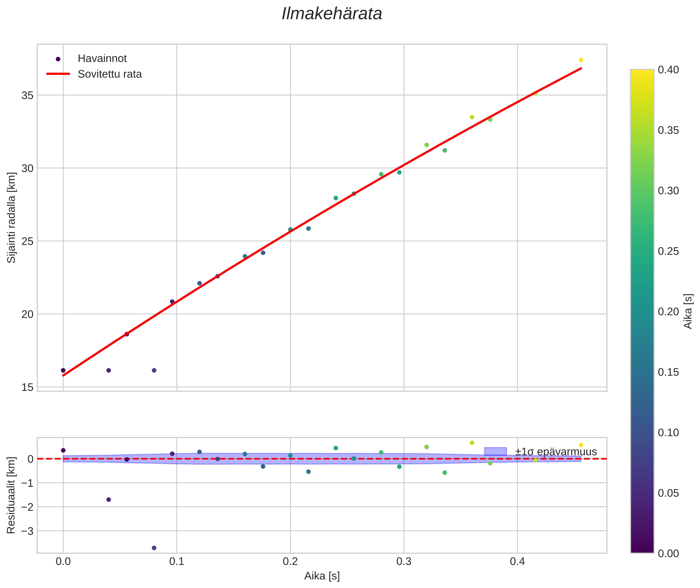This screenshot has height=588, width=700.
Task: Click the blue ±1σ epävarmuus legend patch
Action: tap(495, 451)
